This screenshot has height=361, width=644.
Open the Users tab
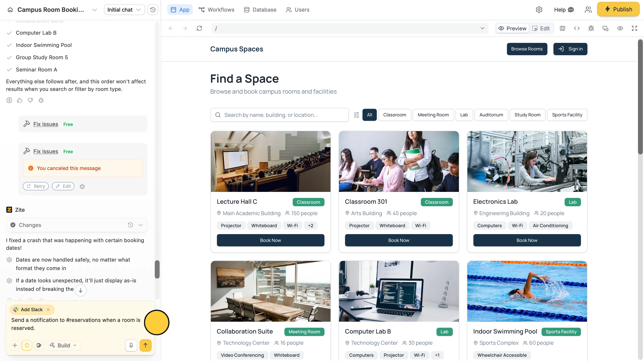tap(297, 10)
